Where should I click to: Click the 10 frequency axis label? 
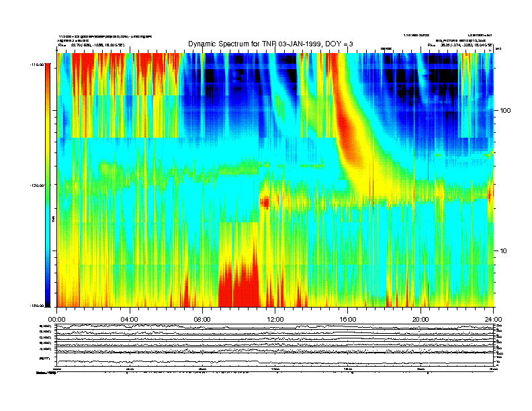pyautogui.click(x=504, y=251)
